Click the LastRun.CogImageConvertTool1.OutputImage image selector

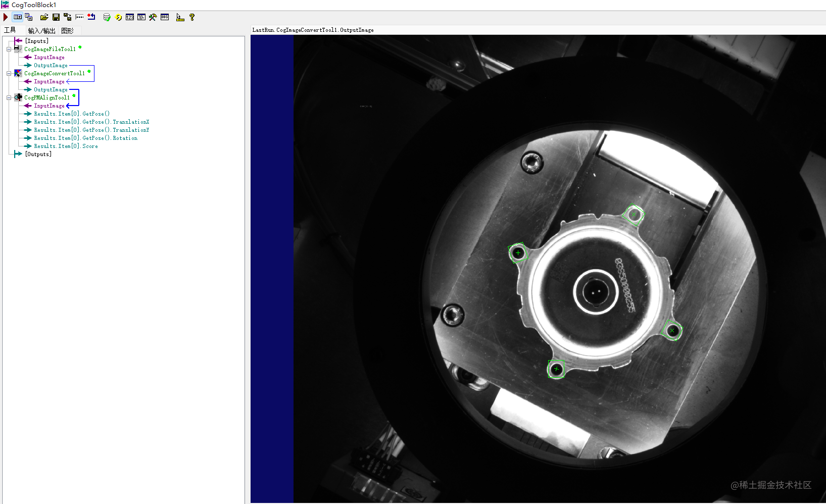313,30
